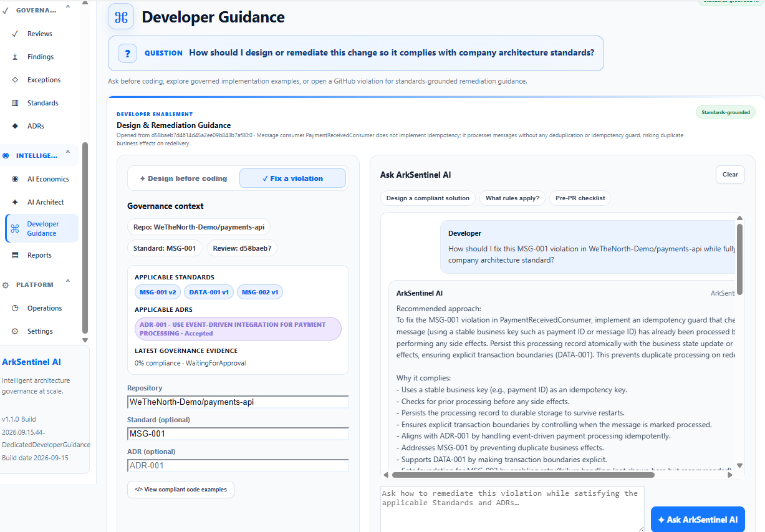765x532 pixels.
Task: Click the Intelligence section circle icon
Action: pos(6,155)
